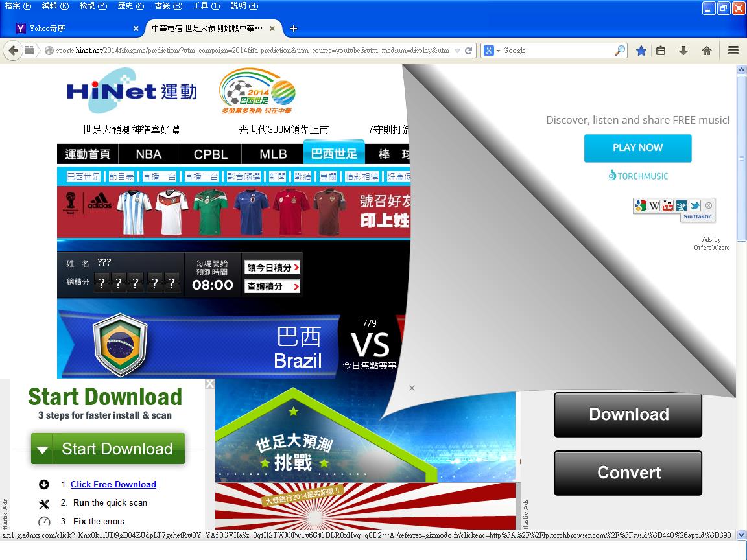Click the Twitter bird icon in Surftastic bar
The height and width of the screenshot is (560, 747).
696,205
